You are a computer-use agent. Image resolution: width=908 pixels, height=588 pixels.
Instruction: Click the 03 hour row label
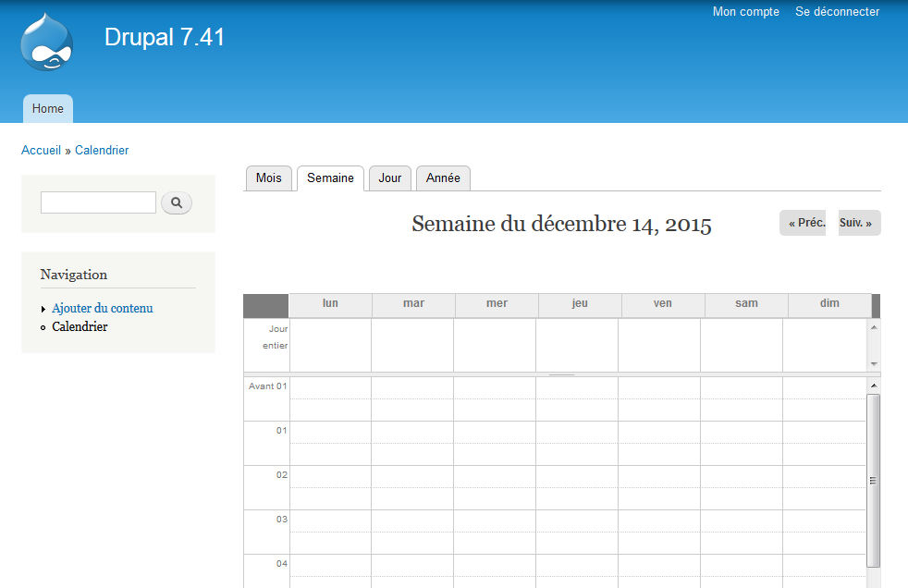pos(281,520)
